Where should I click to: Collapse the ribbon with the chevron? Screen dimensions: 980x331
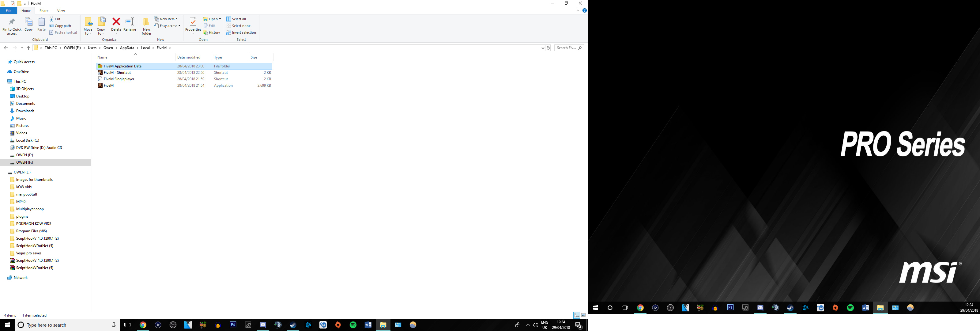tap(578, 11)
